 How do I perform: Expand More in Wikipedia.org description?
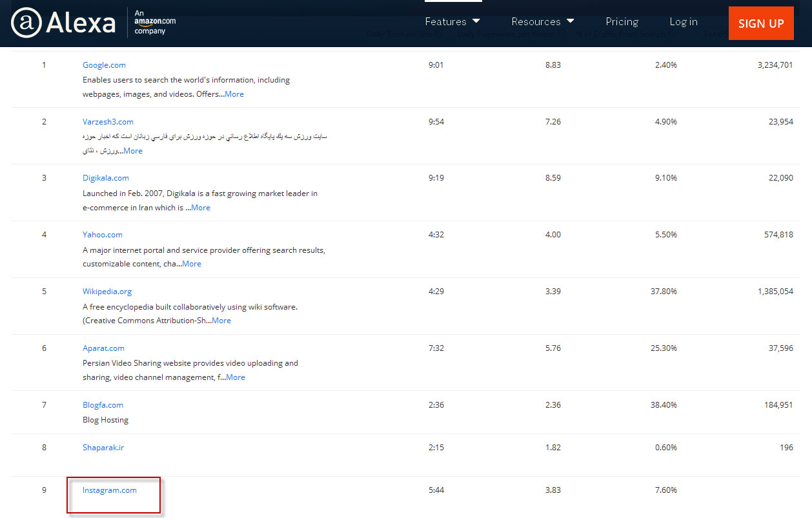pyautogui.click(x=221, y=321)
